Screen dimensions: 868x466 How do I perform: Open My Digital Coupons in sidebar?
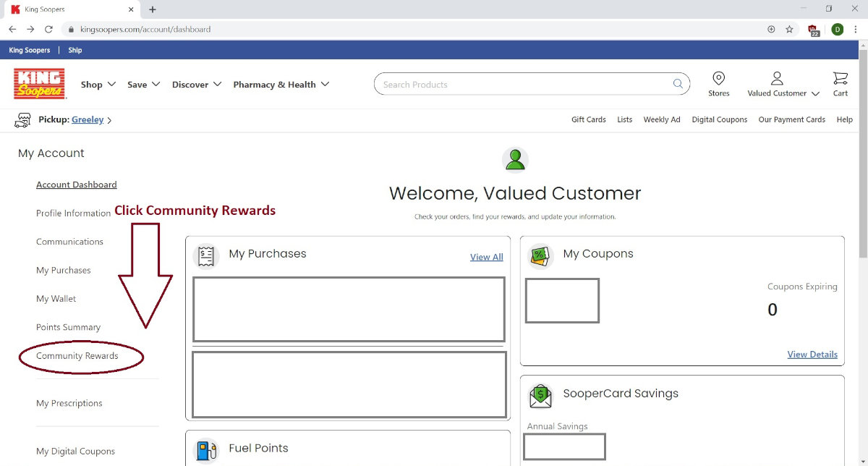coord(76,452)
